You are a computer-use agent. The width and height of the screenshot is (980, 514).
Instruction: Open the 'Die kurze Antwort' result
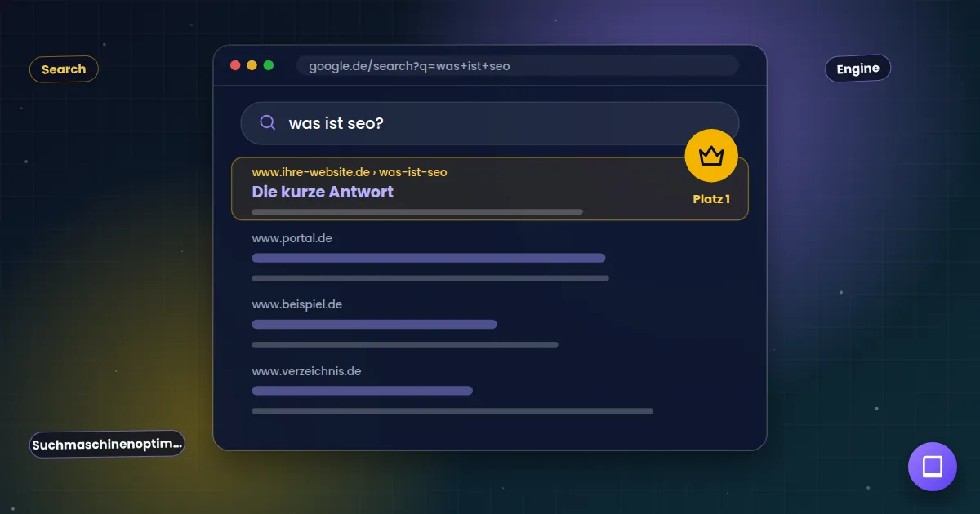tap(323, 192)
